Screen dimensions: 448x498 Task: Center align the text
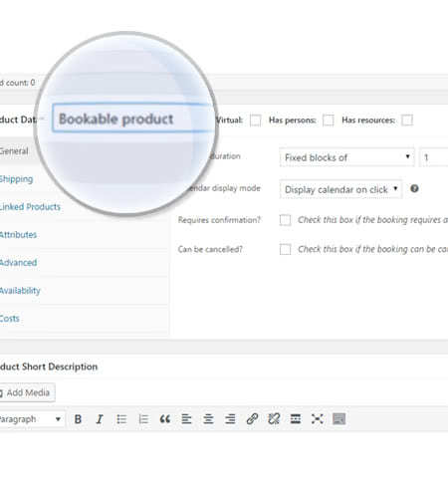click(208, 419)
